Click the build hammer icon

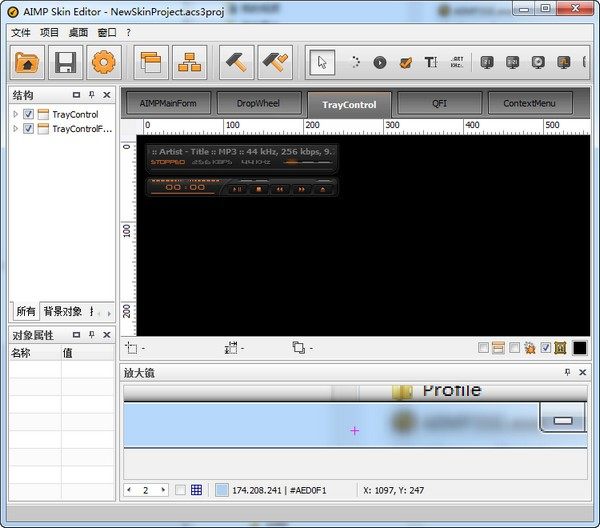(x=236, y=63)
